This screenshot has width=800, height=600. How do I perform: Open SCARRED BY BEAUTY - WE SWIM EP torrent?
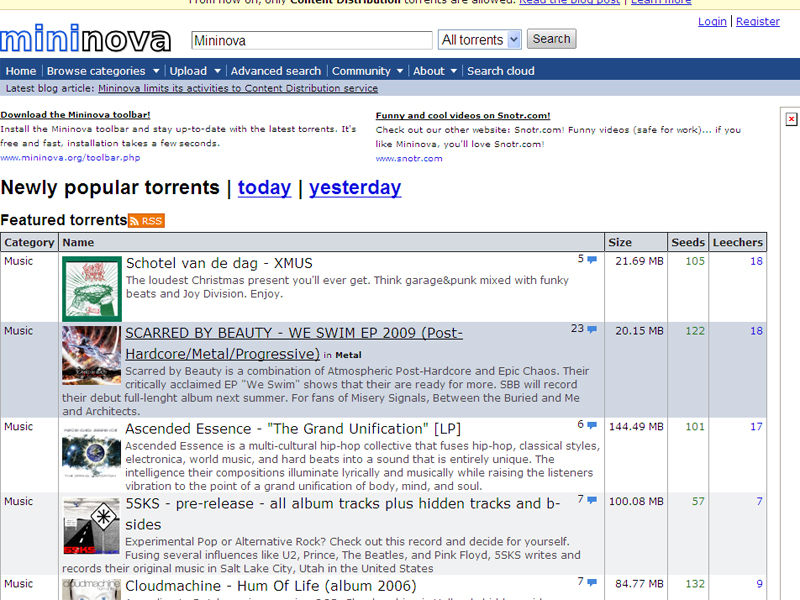(294, 343)
